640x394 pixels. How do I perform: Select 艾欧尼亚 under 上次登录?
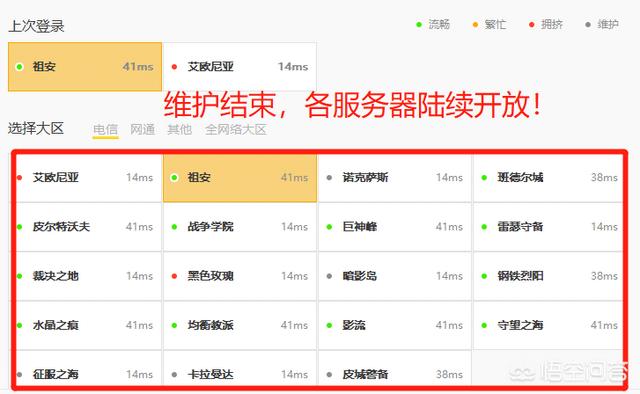[240, 67]
